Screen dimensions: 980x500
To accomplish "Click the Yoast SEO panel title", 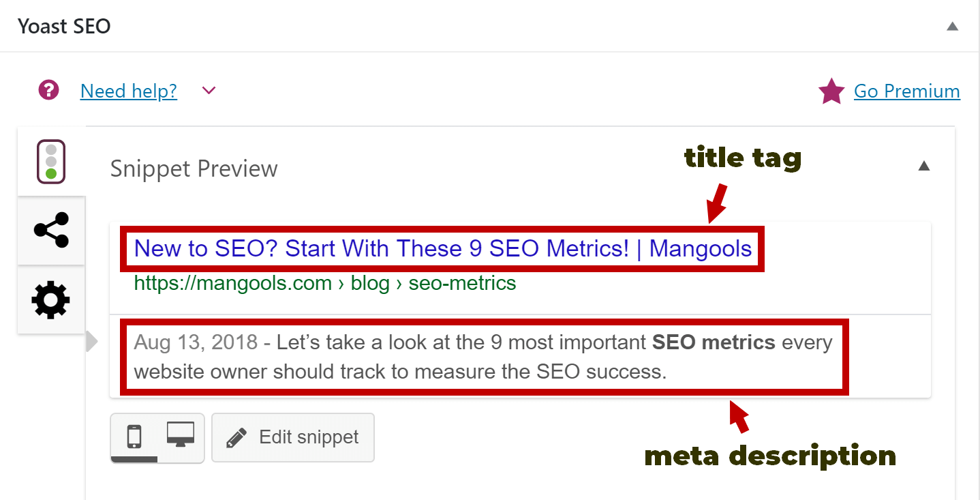I will pos(64,27).
